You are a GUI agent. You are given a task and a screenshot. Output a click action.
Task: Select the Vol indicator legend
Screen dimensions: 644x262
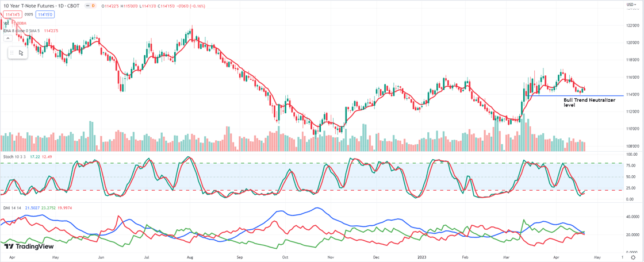point(6,23)
